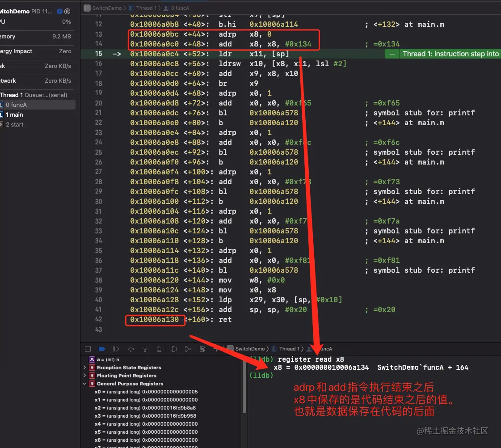Click the R icon of Exception State Registers
The image size is (501, 448).
92,368
